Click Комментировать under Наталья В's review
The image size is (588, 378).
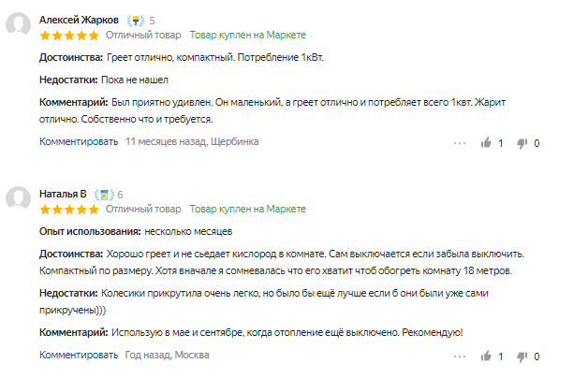pos(79,355)
